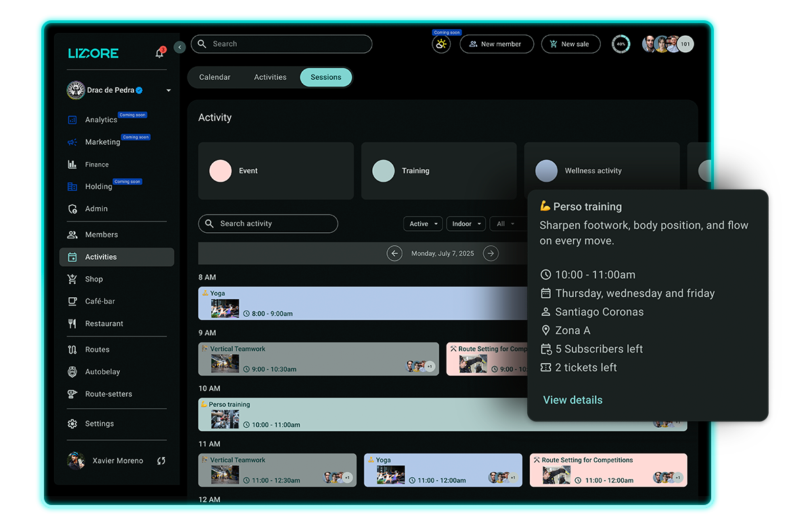Select the Restaurant fork and knife icon
The height and width of the screenshot is (528, 812).
[72, 324]
